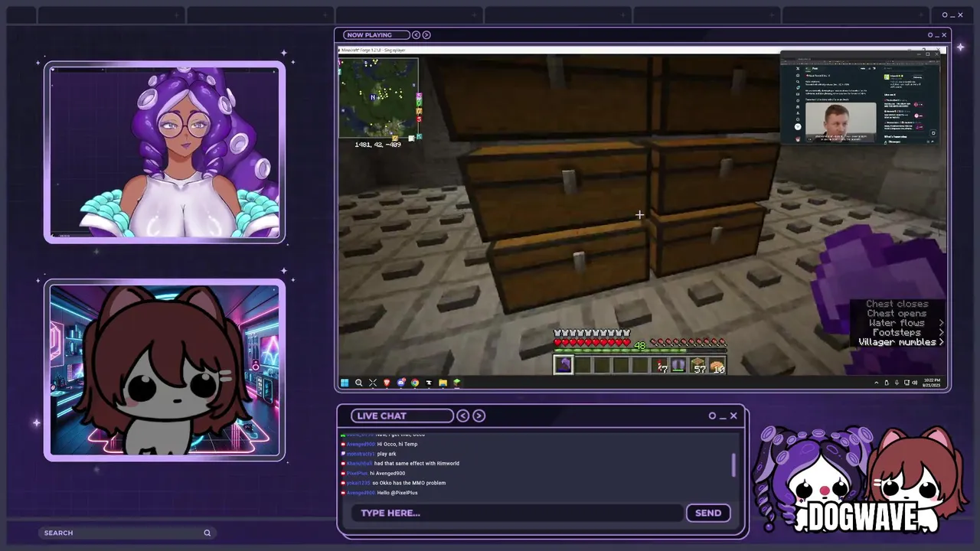Show hidden system tray icons chevron
Viewport: 980px width, 551px height.
point(877,383)
